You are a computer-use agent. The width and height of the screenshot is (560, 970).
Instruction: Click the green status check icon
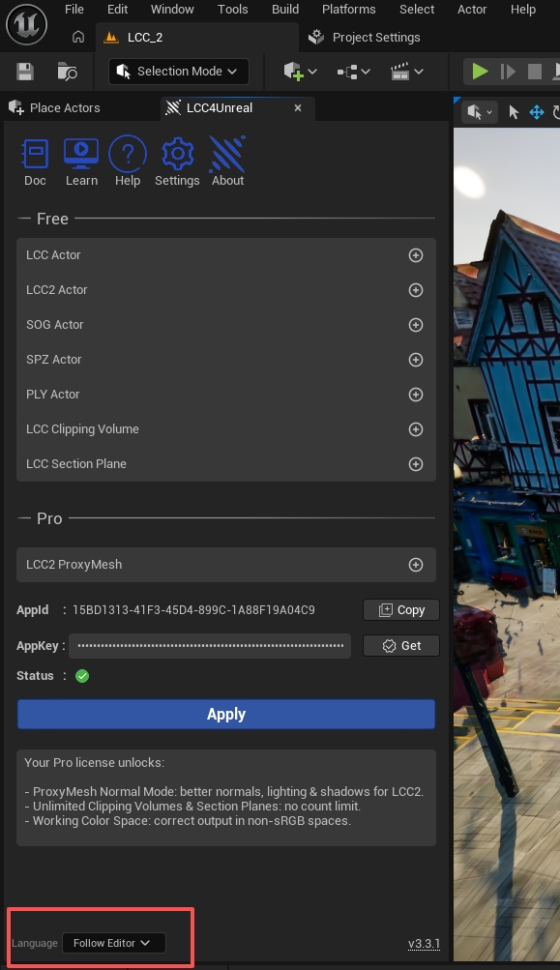tap(82, 676)
